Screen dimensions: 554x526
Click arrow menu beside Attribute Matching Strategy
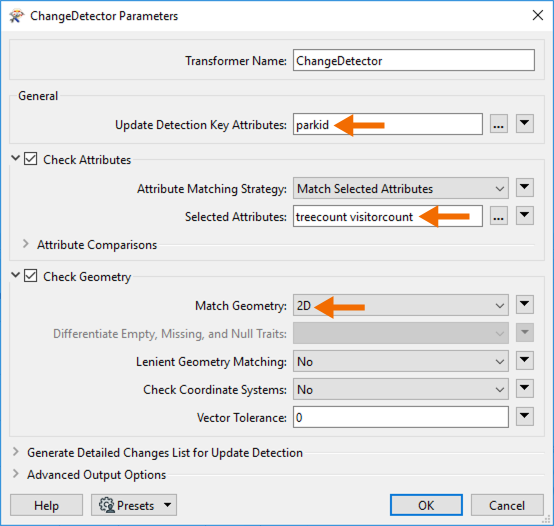pos(525,188)
